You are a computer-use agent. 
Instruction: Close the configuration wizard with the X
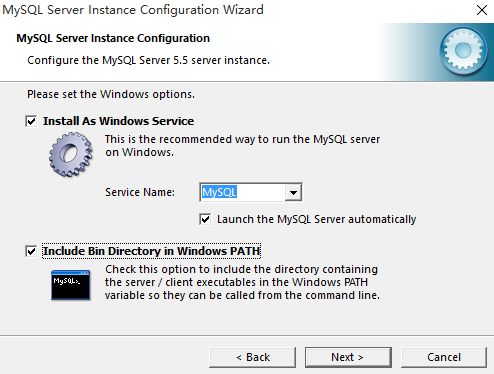[482, 10]
